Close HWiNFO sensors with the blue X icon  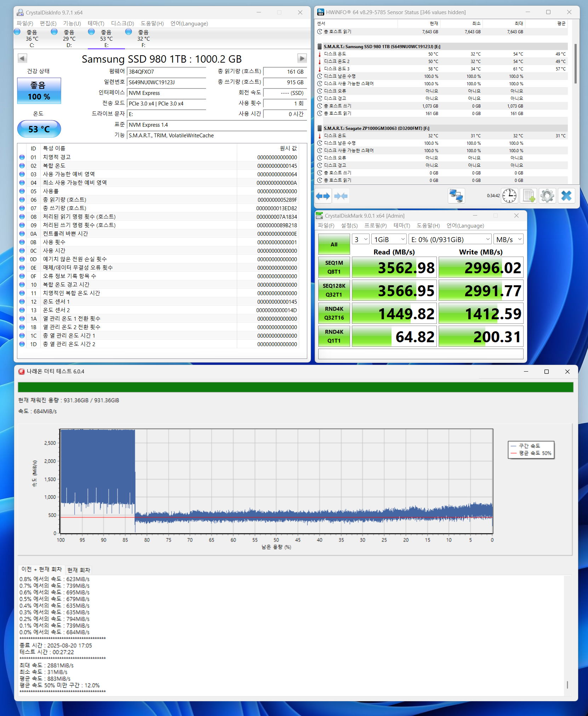click(566, 196)
